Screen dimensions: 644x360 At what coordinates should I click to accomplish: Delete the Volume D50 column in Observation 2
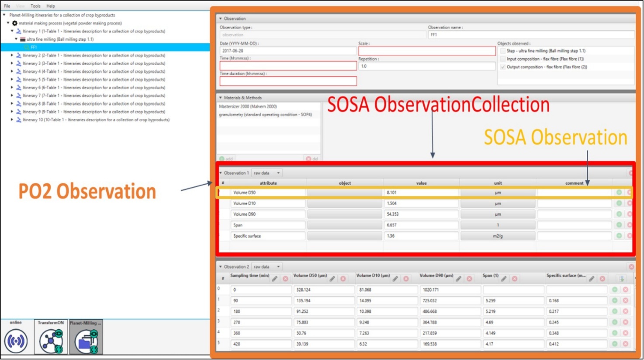(x=343, y=279)
